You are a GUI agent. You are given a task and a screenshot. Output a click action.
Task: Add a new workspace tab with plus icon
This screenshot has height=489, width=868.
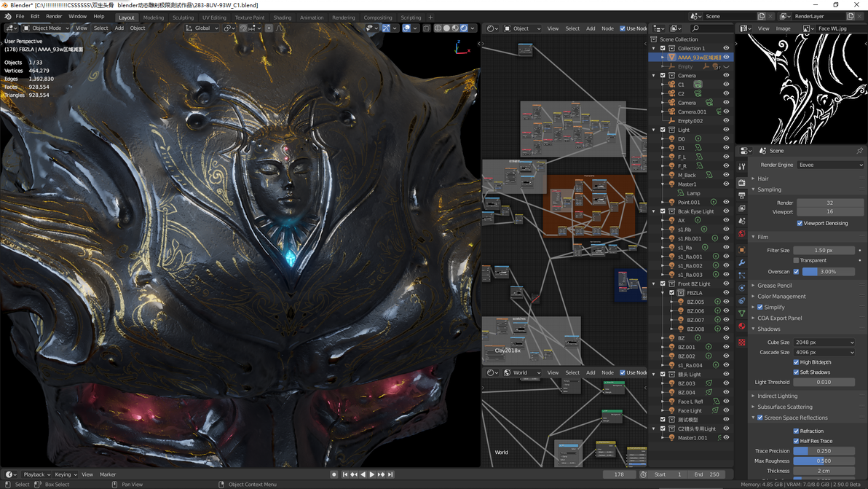coord(430,17)
